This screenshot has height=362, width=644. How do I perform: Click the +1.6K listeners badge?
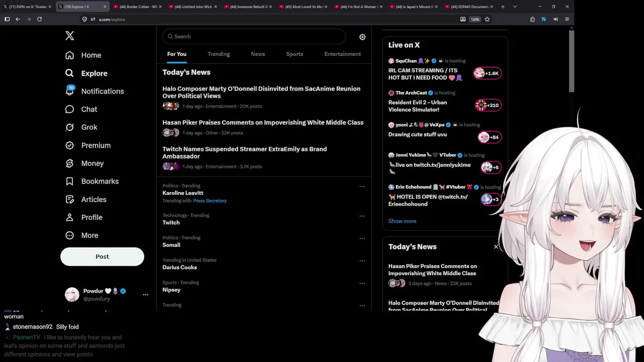[x=487, y=73]
